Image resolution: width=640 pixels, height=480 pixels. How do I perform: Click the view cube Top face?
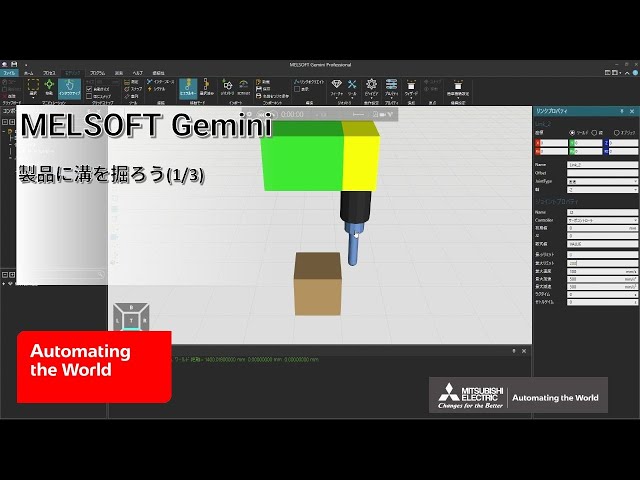[131, 321]
